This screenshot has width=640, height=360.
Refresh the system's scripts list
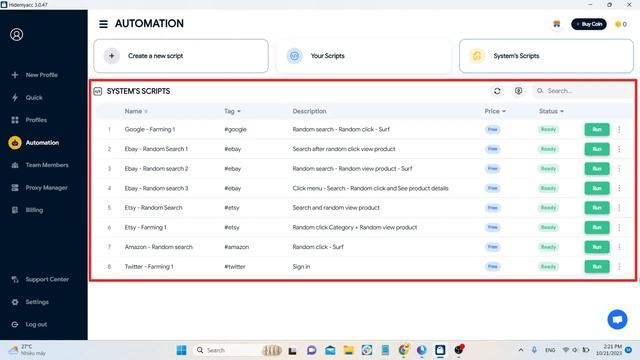point(497,91)
